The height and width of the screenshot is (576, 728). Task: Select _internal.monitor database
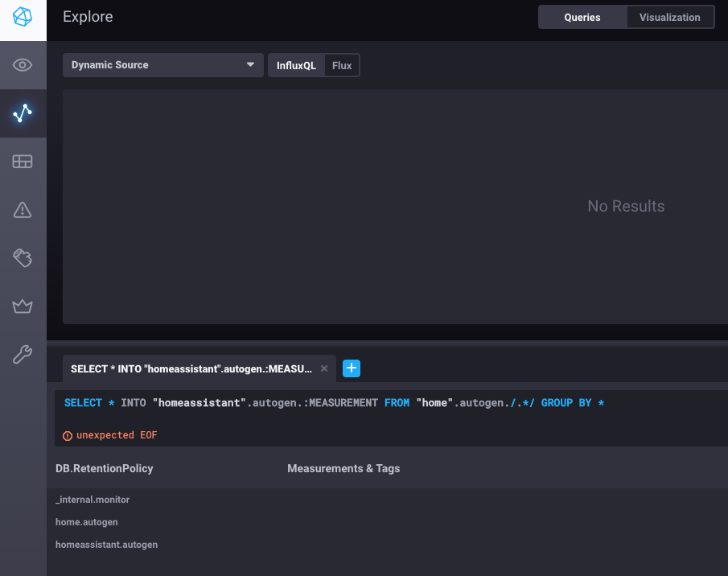(93, 500)
